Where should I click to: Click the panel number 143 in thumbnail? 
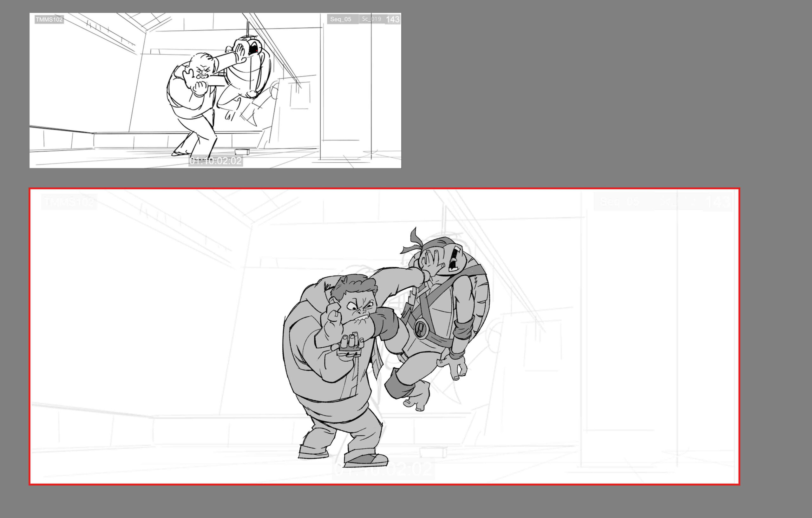(392, 20)
